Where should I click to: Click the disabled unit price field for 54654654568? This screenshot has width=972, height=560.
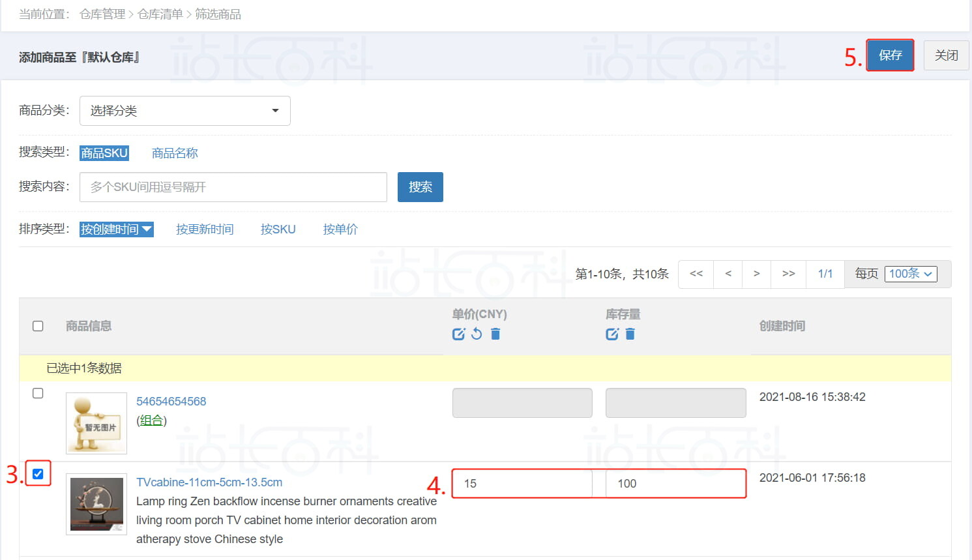pos(522,403)
